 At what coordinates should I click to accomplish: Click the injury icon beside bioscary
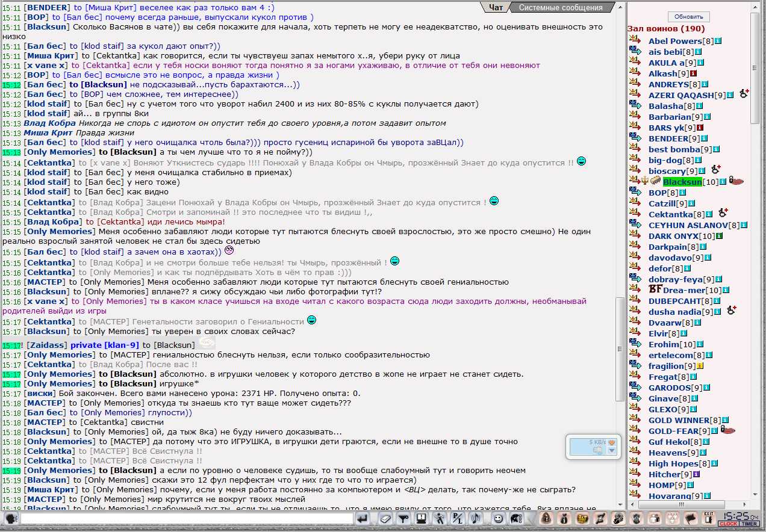pyautogui.click(x=715, y=170)
